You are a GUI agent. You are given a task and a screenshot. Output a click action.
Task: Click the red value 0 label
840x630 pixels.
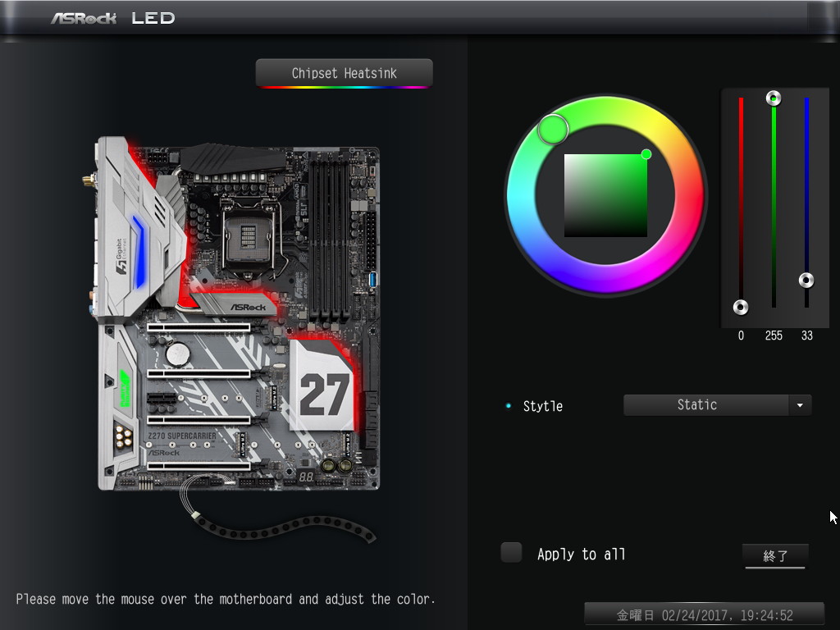(x=741, y=336)
